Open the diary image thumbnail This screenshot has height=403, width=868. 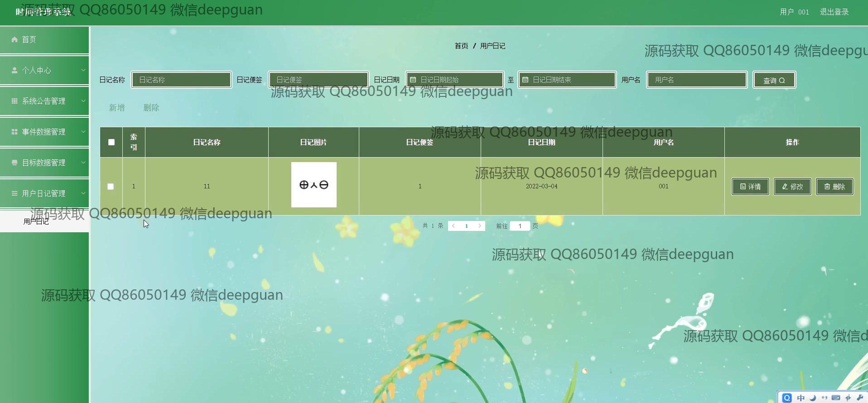(x=313, y=185)
